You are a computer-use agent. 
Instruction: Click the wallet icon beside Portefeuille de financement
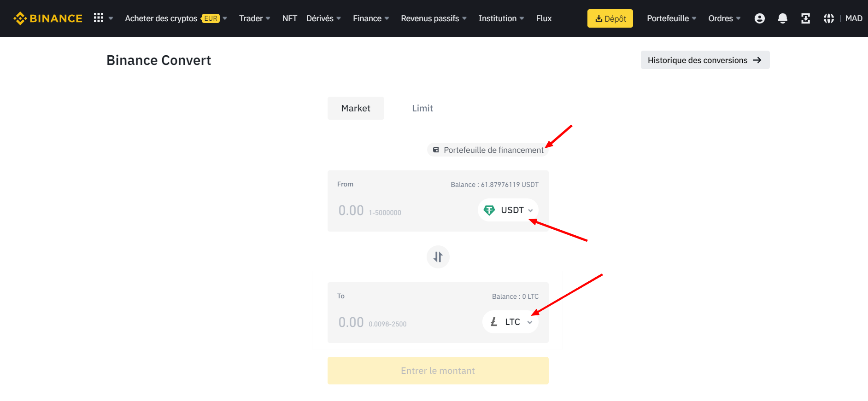pos(436,150)
